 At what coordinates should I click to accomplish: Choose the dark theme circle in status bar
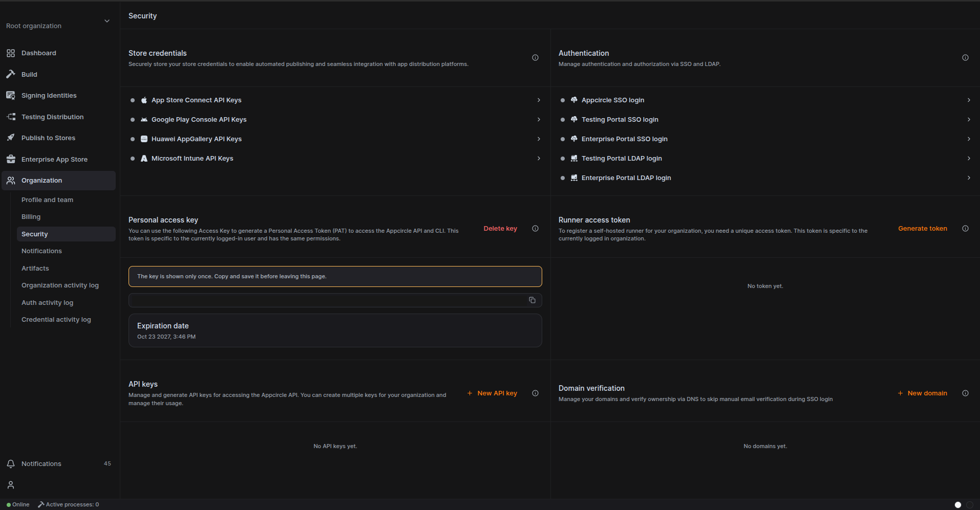970,505
